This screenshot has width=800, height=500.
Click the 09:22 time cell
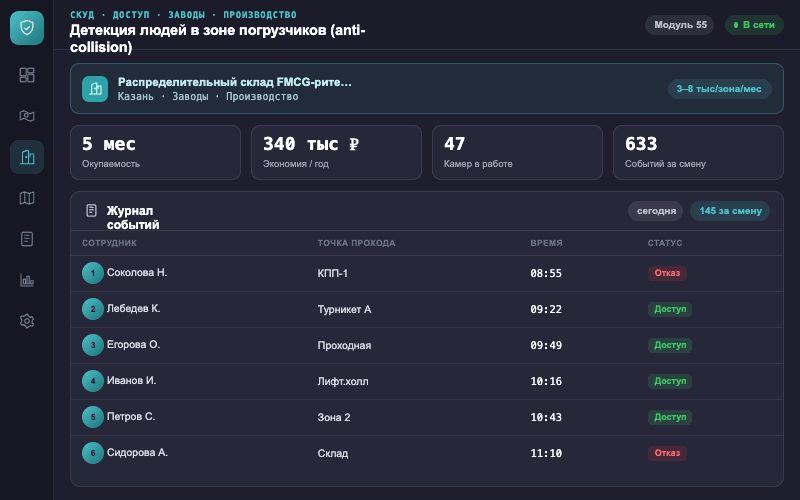[546, 309]
